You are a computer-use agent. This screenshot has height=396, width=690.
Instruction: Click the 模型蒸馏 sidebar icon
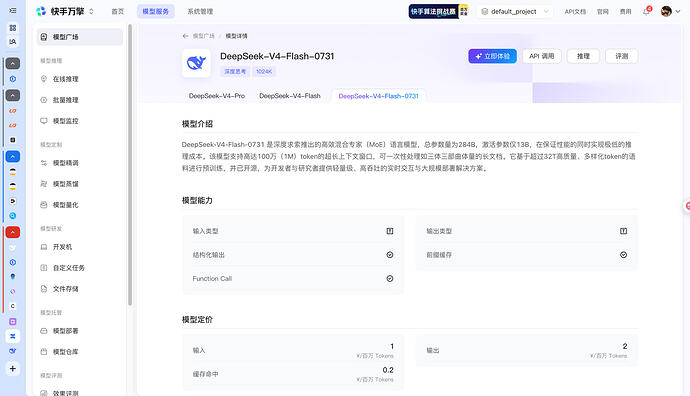pos(44,184)
